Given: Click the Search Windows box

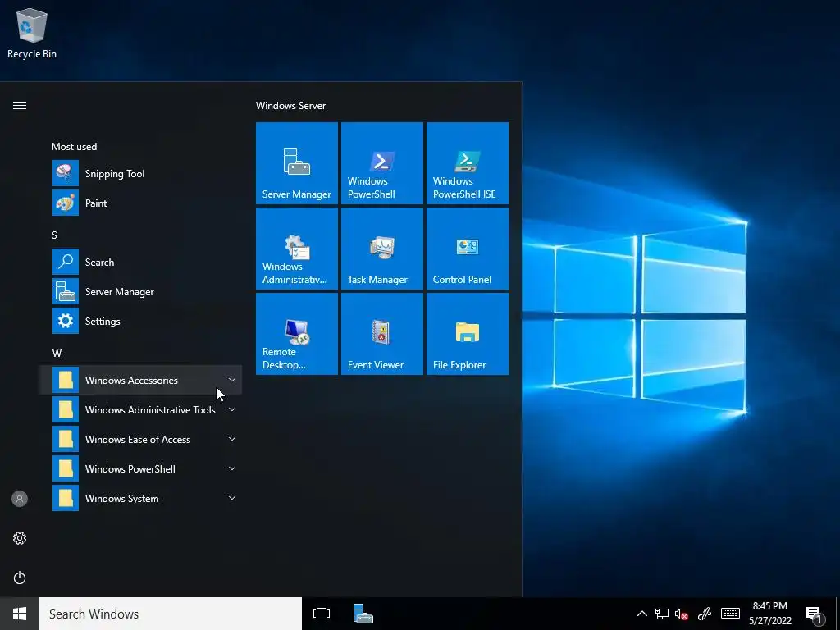Looking at the screenshot, I should (x=171, y=614).
